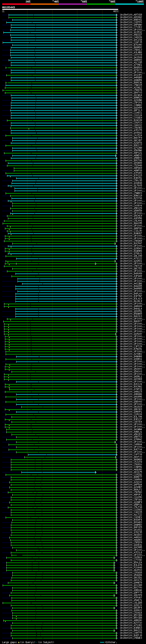Screen dimensions: 146x644
Task: Open UniRef100_B6QMX0 hit
Action: click(x=131, y=67)
